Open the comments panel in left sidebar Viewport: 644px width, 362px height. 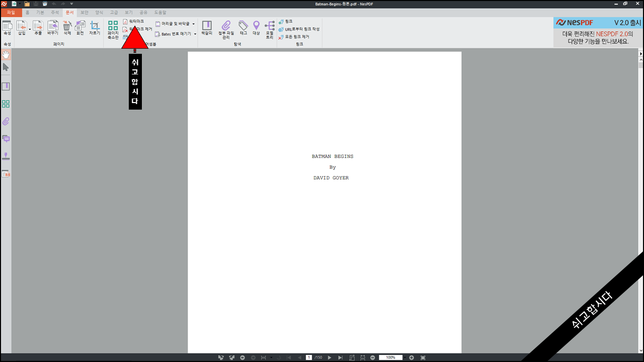(6, 139)
